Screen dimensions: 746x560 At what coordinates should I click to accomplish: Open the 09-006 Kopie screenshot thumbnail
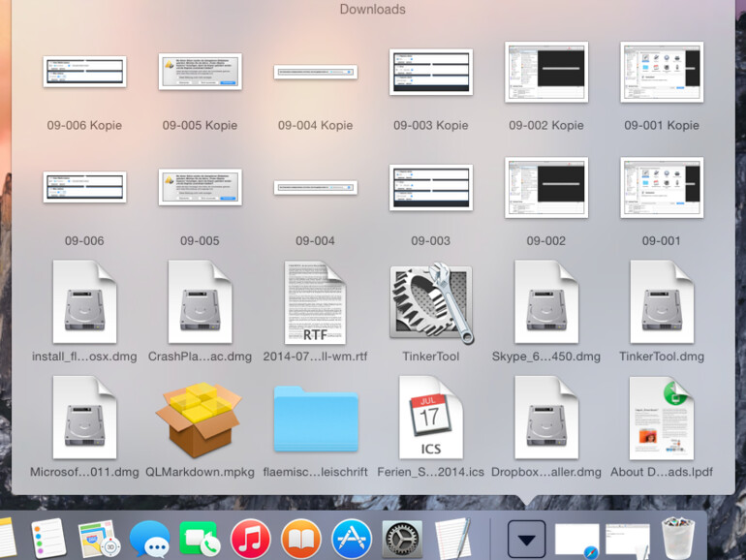coord(84,73)
